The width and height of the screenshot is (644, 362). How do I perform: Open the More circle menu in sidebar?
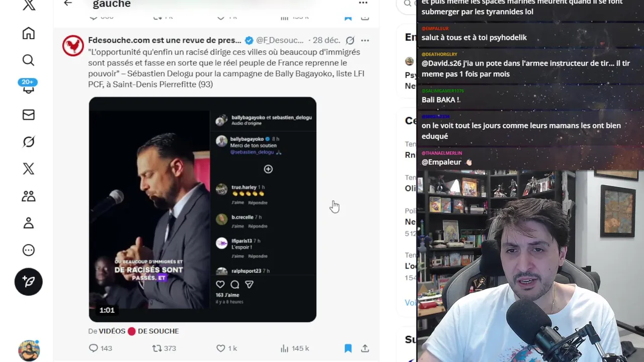(x=29, y=250)
